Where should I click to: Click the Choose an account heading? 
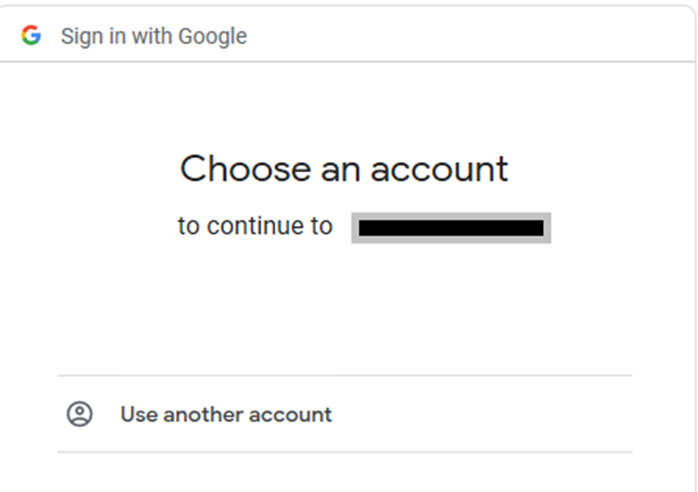[x=344, y=169]
